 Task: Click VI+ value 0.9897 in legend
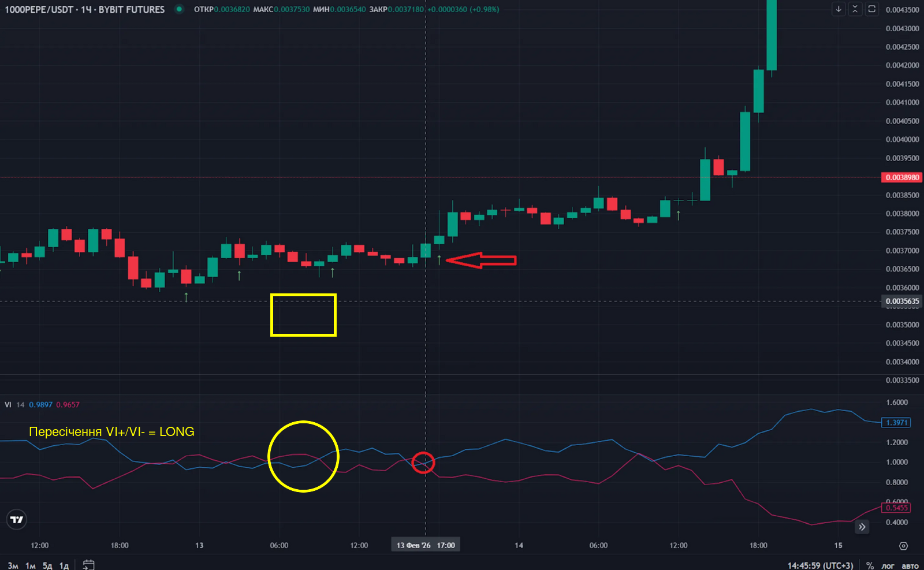pyautogui.click(x=40, y=404)
